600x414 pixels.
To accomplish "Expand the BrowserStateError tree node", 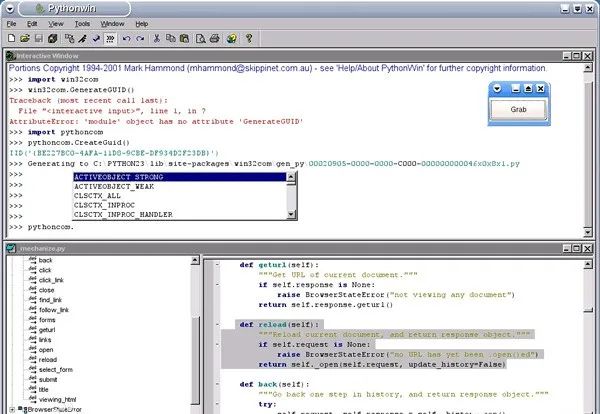I will pos(12,410).
